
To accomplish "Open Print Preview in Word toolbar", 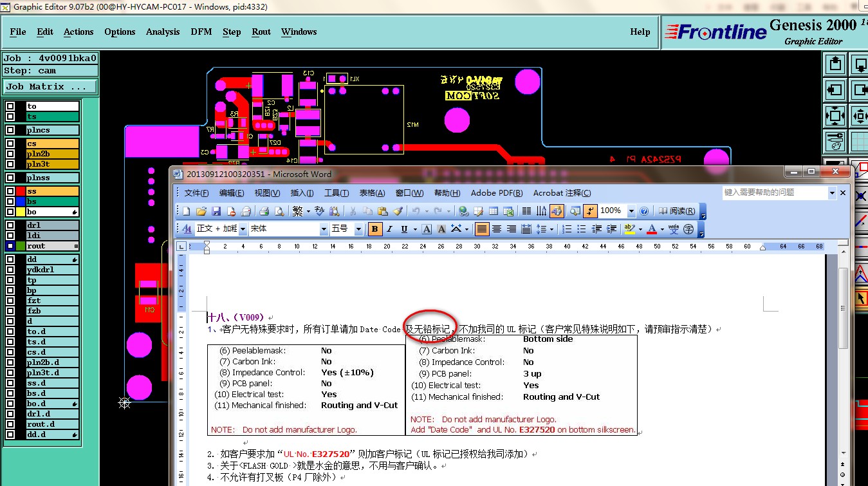I will tap(279, 211).
